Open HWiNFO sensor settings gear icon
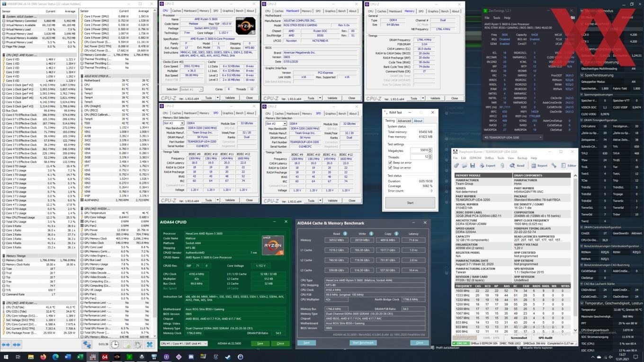The height and width of the screenshot is (362, 644). click(x=137, y=345)
